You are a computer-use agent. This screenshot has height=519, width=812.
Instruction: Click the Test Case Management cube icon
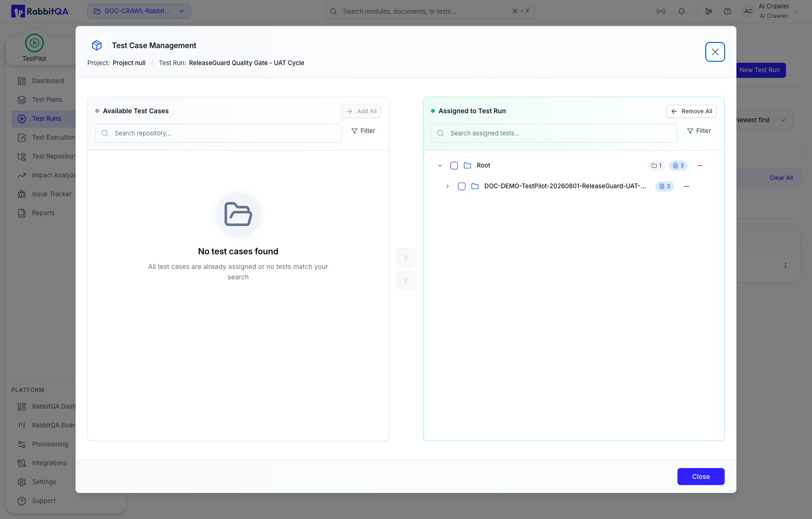click(x=97, y=45)
